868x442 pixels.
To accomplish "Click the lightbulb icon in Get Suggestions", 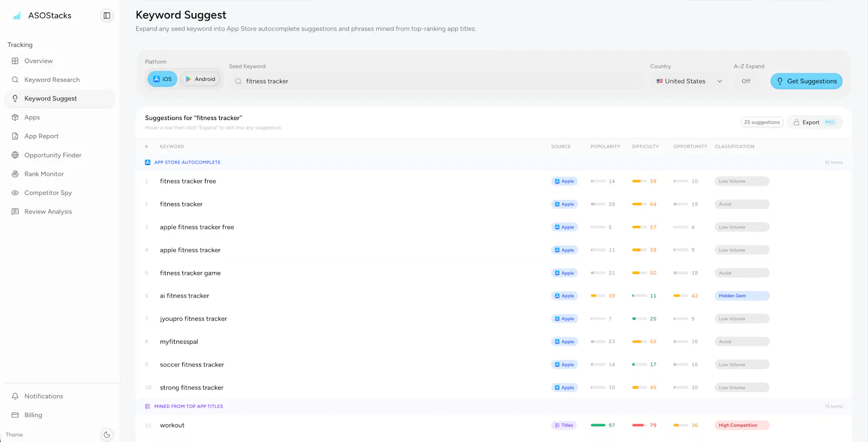I will 780,81.
